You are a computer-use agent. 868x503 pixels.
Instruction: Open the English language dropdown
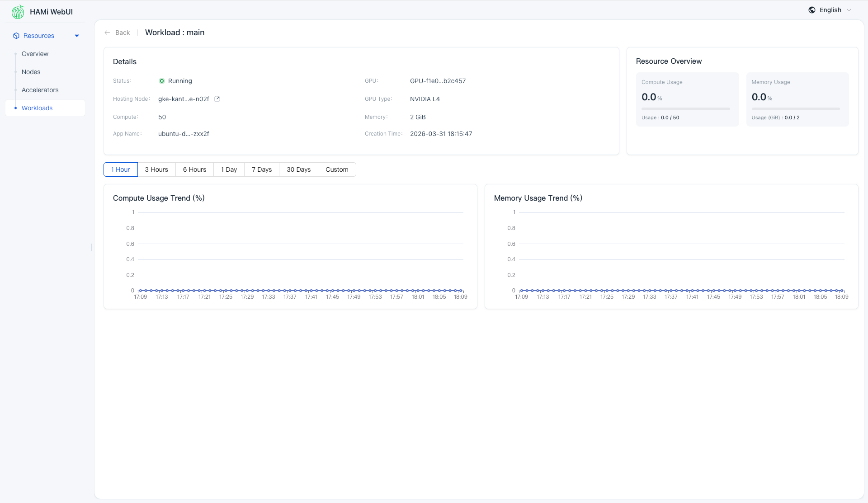coord(830,9)
